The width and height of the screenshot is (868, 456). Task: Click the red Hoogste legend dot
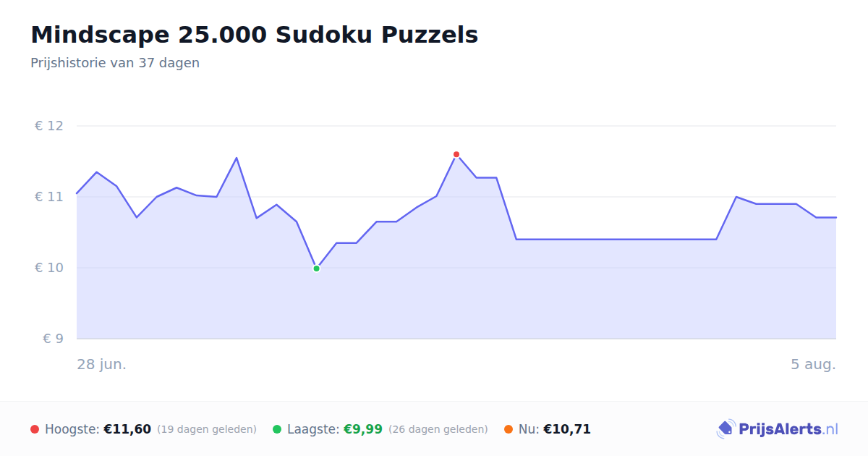(x=35, y=429)
